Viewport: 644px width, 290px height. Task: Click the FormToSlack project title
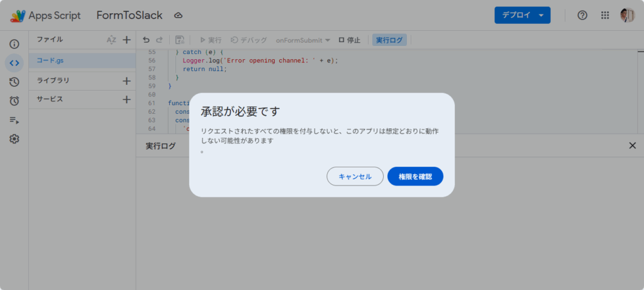pos(130,16)
